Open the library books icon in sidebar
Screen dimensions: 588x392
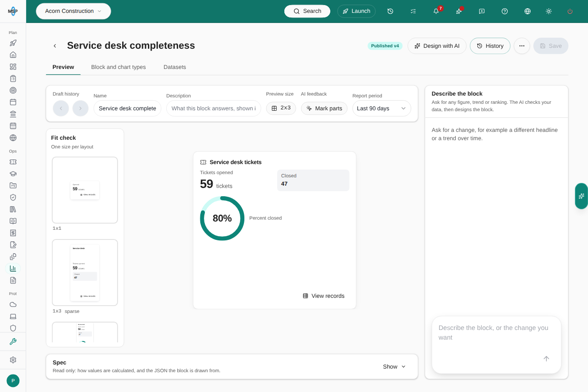(x=13, y=209)
